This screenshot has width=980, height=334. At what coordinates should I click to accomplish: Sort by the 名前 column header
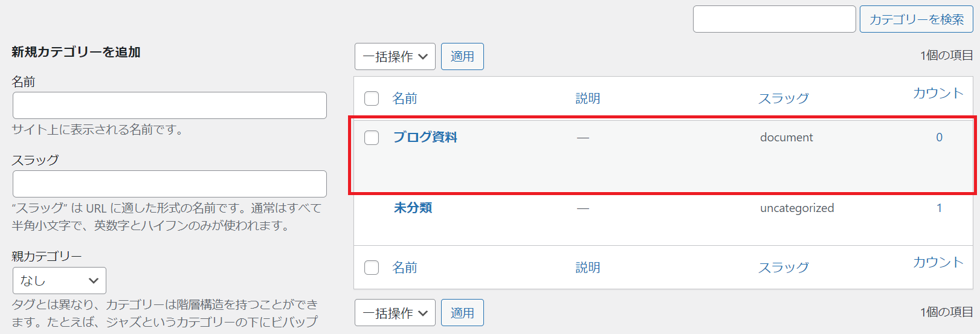coord(405,98)
